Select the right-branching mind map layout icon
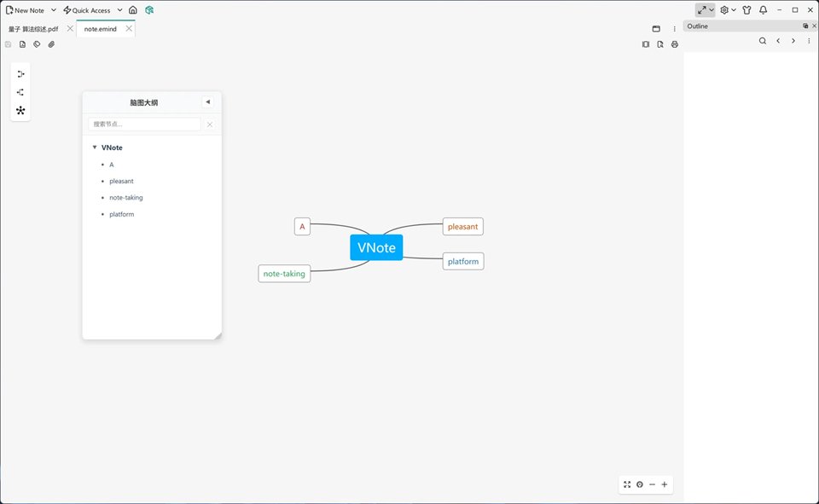 tap(20, 74)
